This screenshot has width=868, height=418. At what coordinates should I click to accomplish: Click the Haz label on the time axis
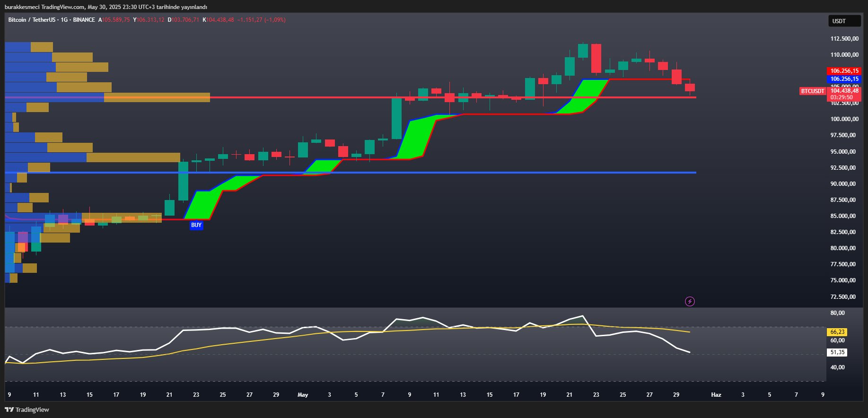(716, 394)
